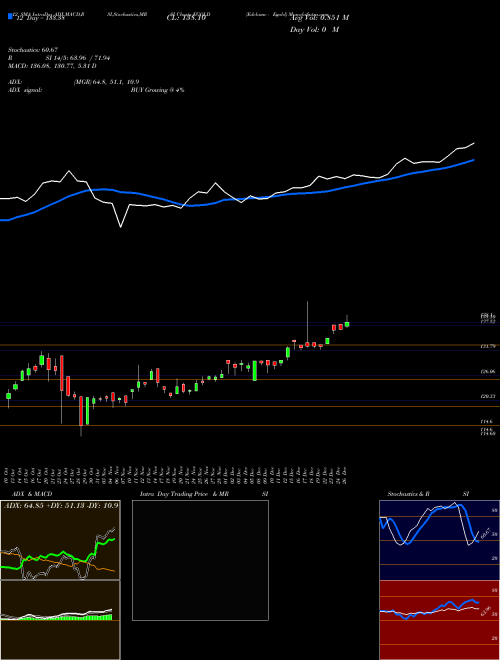Click the price axis label '126.96'
This screenshot has width=500, height=660.
(488, 372)
